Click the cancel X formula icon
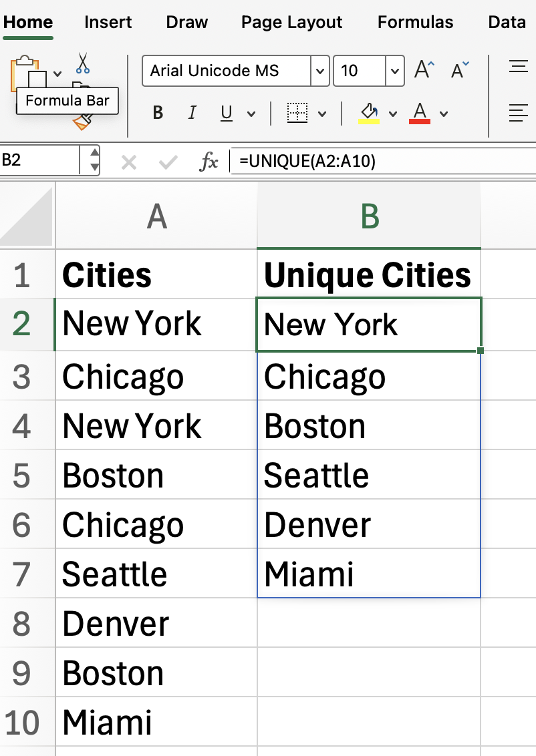536x756 pixels. 129,162
